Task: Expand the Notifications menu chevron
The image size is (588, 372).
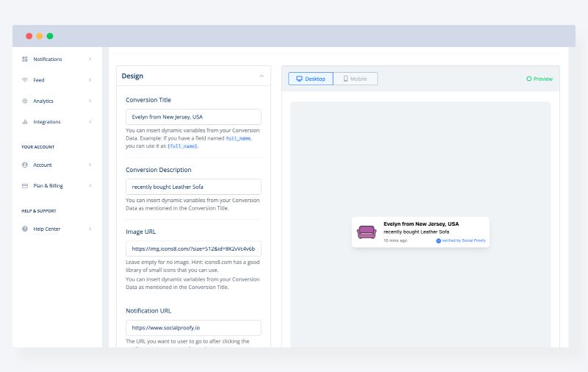Action: [x=90, y=60]
